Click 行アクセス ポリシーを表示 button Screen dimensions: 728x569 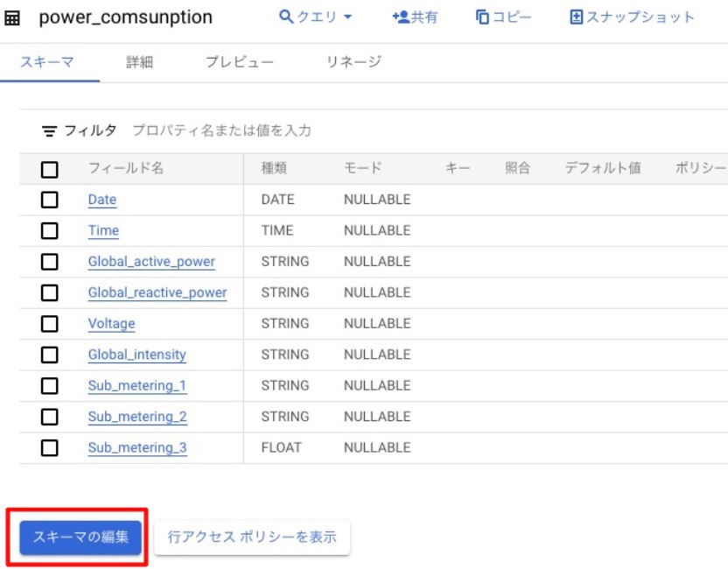(x=252, y=537)
